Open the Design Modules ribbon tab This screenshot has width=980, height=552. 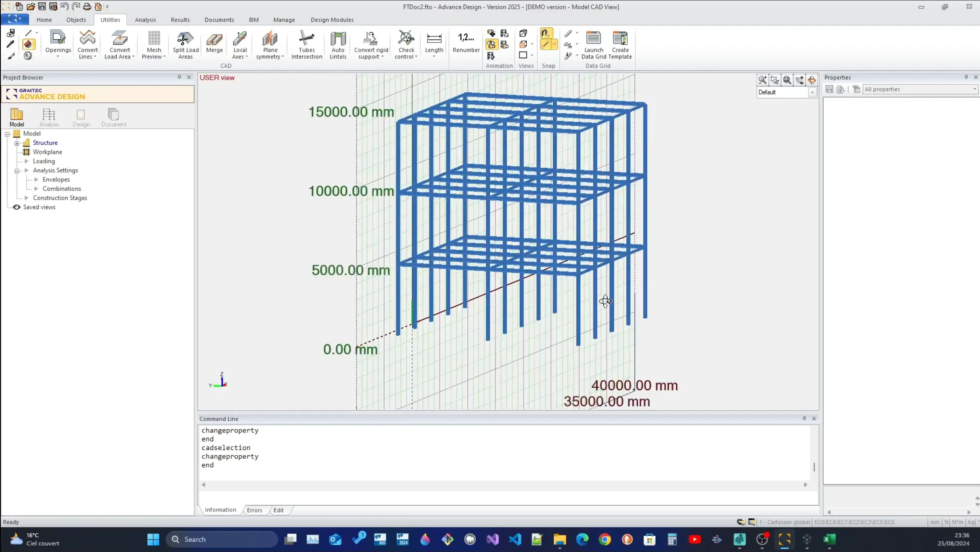(332, 20)
